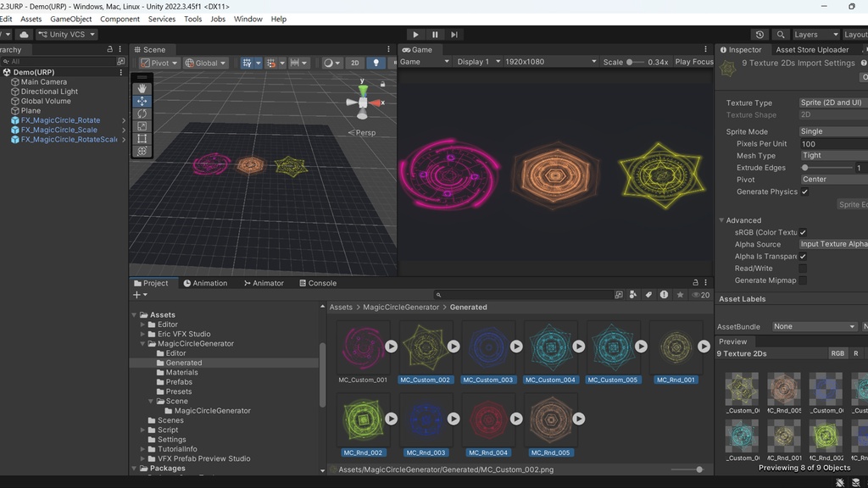Click the search by import log type icon
Image resolution: width=868 pixels, height=488 pixels.
[664, 295]
